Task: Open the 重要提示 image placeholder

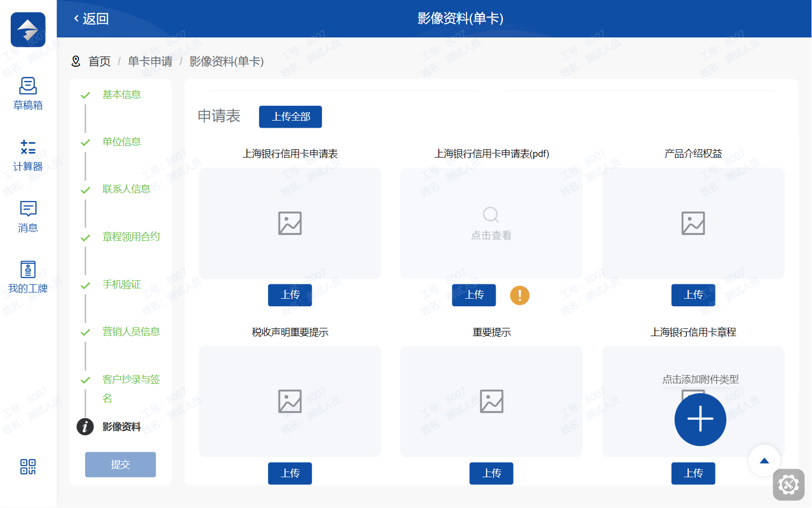Action: (491, 402)
